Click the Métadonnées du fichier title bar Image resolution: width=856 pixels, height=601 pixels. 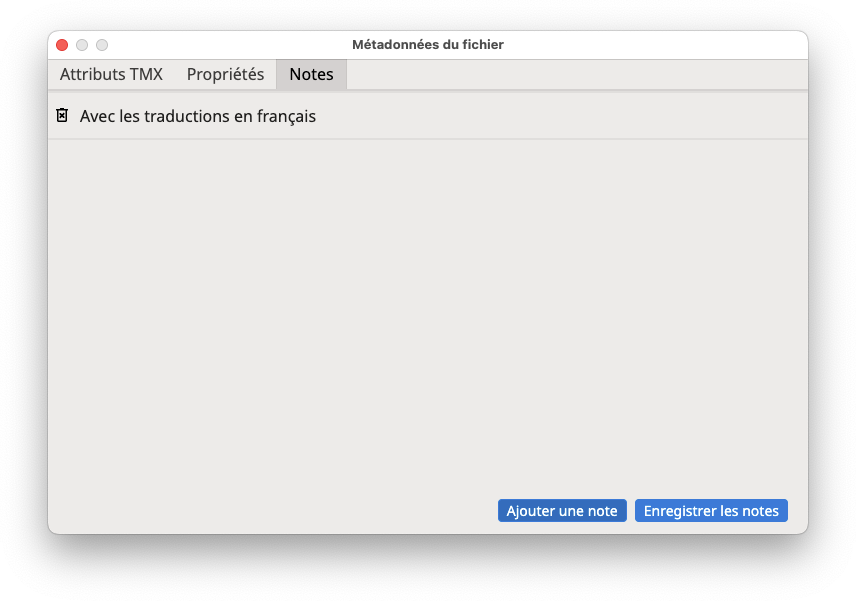(428, 45)
